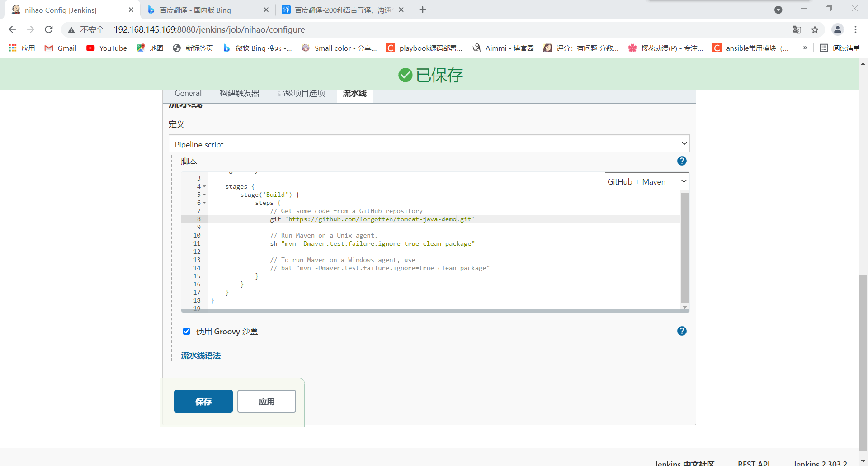868x466 pixels.
Task: Collapse the code fold at line 6
Action: (x=204, y=203)
